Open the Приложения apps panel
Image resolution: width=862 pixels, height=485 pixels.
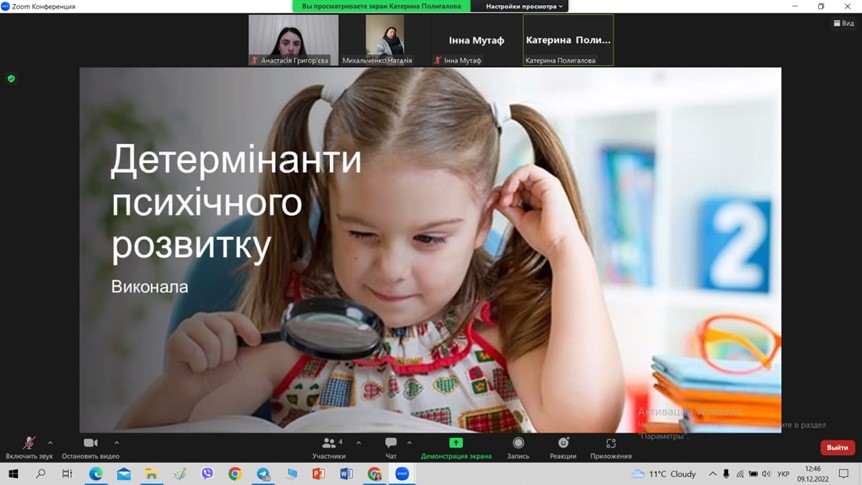611,444
